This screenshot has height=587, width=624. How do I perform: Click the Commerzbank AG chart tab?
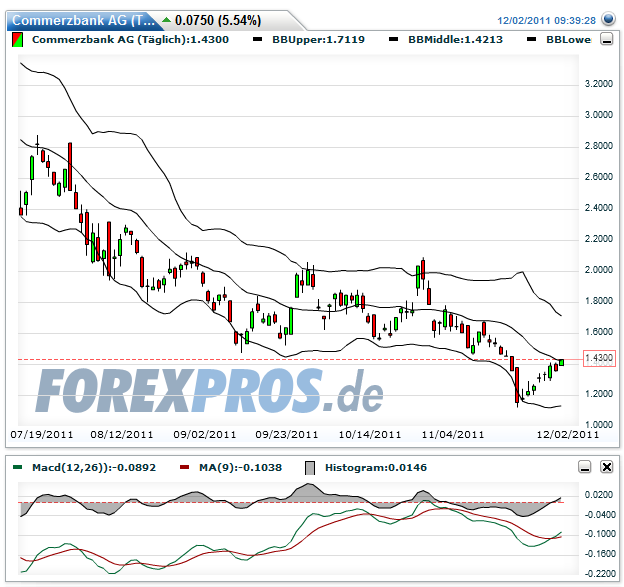pos(84,20)
